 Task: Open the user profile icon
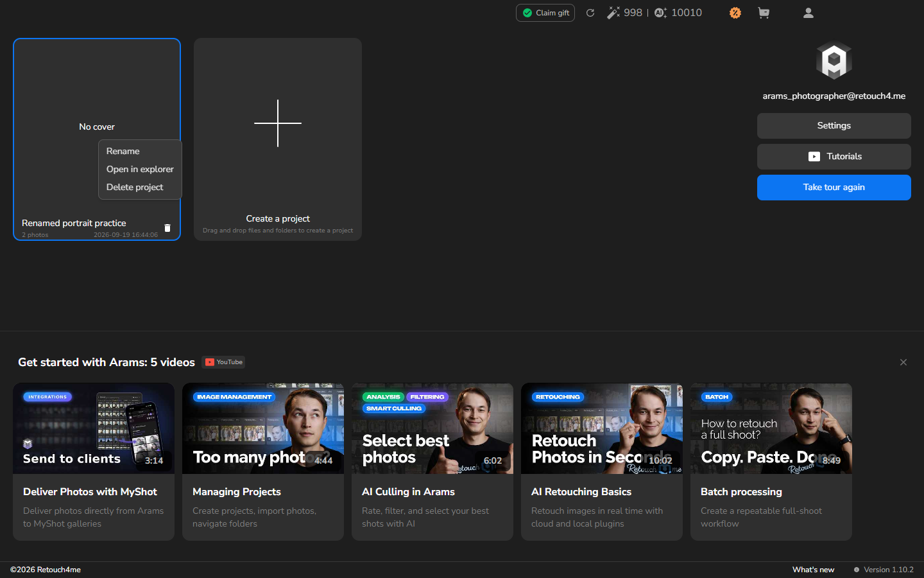pos(809,13)
